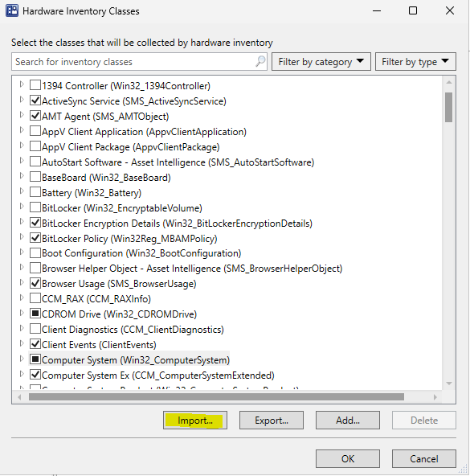
Task: Check Boot Configuration checkbox
Action: (x=35, y=252)
